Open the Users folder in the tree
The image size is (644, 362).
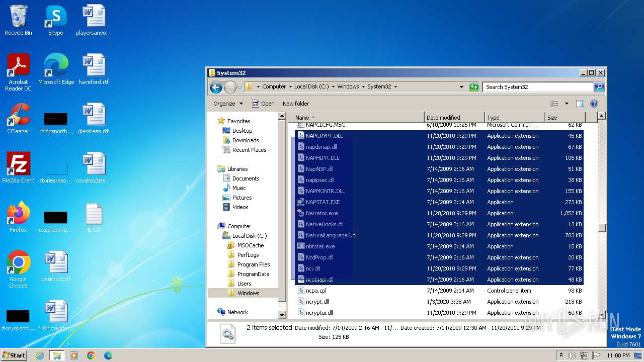coord(244,284)
